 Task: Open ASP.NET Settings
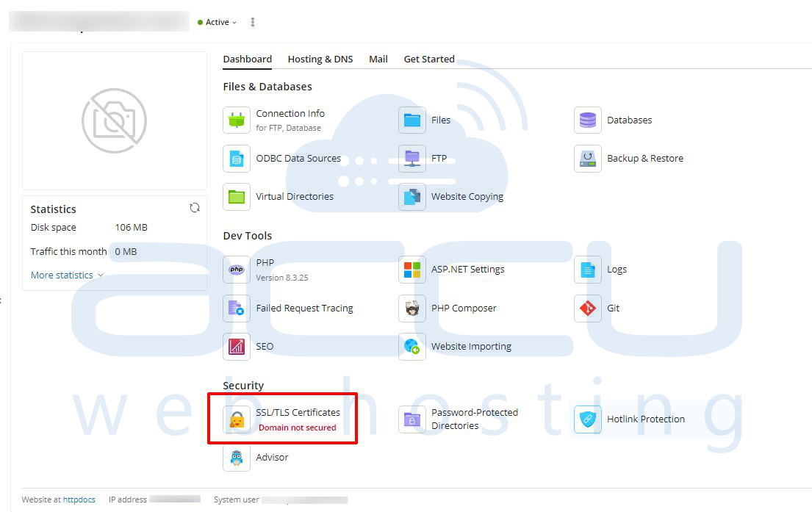pyautogui.click(x=467, y=269)
